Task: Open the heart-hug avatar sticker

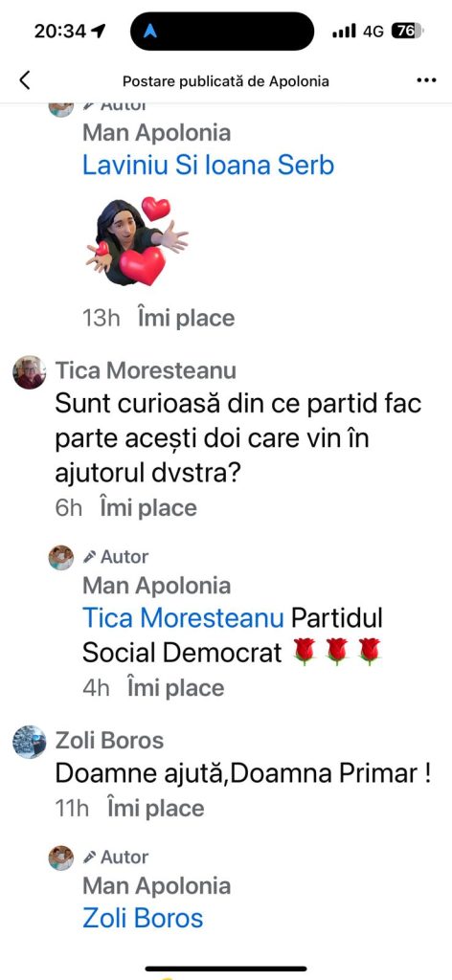Action: click(138, 241)
